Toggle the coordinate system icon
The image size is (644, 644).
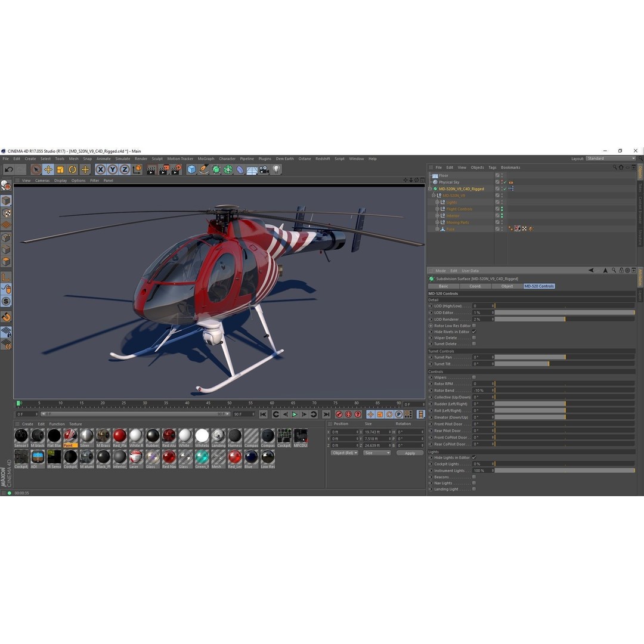[x=137, y=169]
